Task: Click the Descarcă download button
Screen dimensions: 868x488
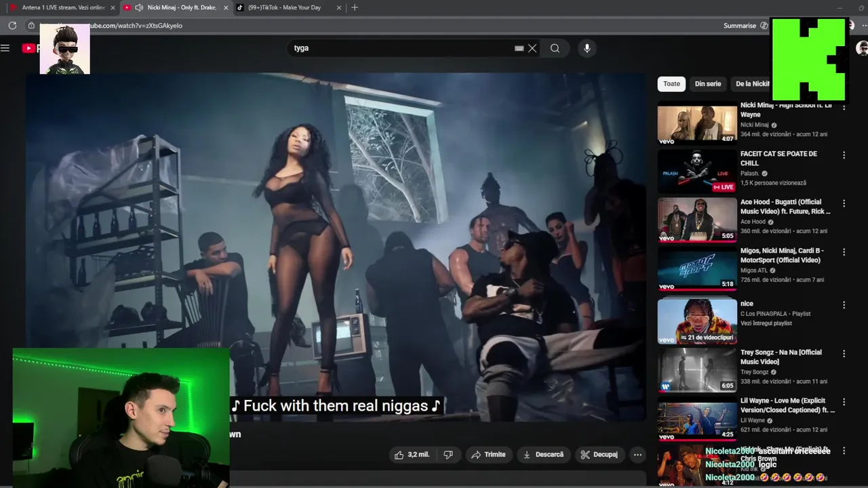Action: (543, 455)
